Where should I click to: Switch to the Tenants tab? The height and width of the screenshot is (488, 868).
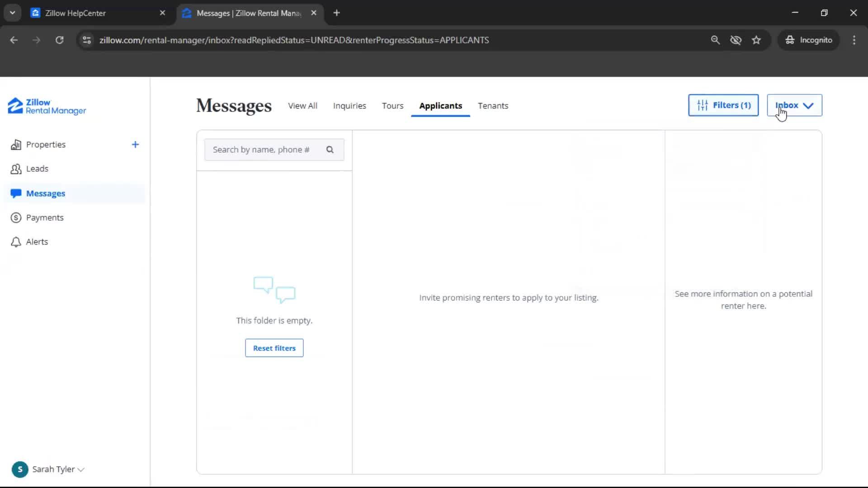point(493,106)
